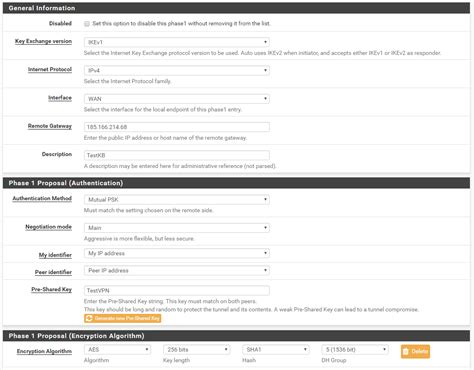The width and height of the screenshot is (474, 370).
Task: Click the Description text field
Action: pyautogui.click(x=177, y=155)
